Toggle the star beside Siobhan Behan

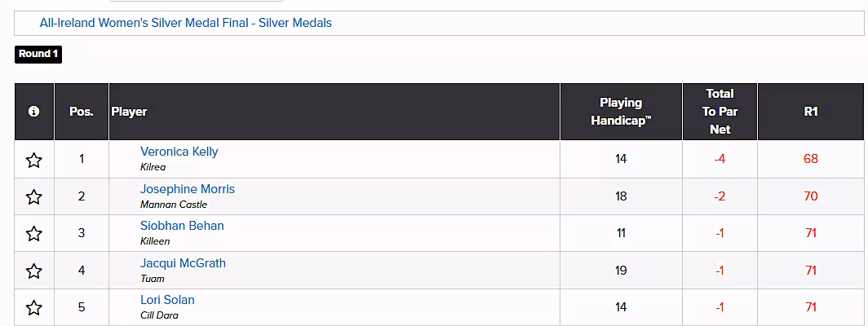33,234
